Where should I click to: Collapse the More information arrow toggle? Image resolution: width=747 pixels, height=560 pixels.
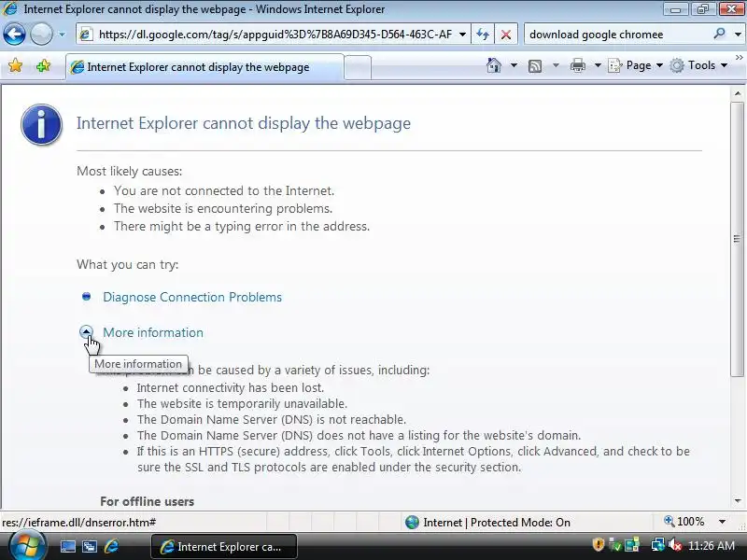tap(86, 332)
